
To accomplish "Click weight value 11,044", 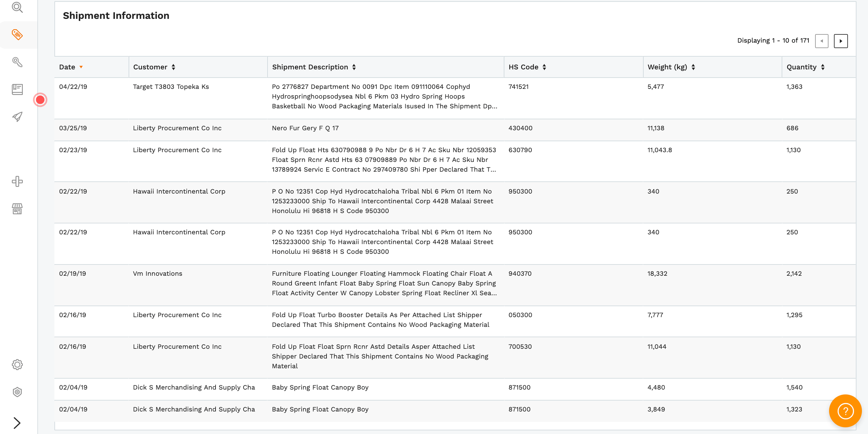I will tap(657, 347).
